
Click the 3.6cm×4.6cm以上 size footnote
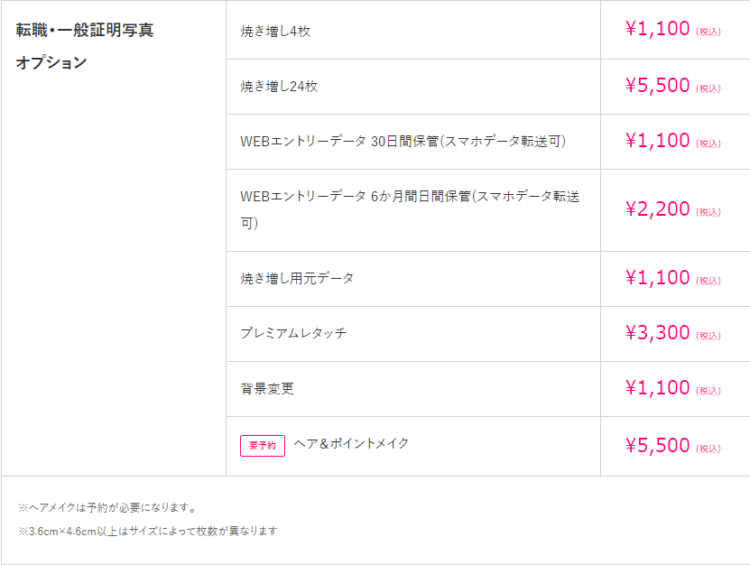[148, 531]
